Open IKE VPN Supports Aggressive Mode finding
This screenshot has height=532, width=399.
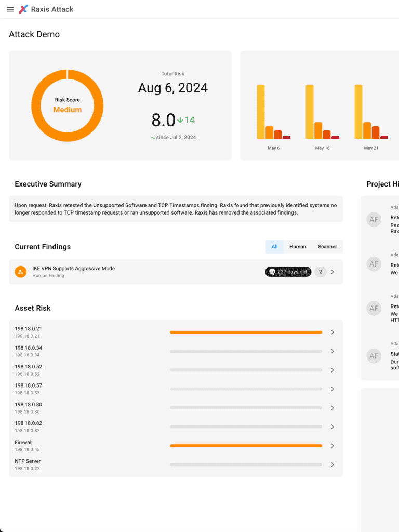point(176,272)
